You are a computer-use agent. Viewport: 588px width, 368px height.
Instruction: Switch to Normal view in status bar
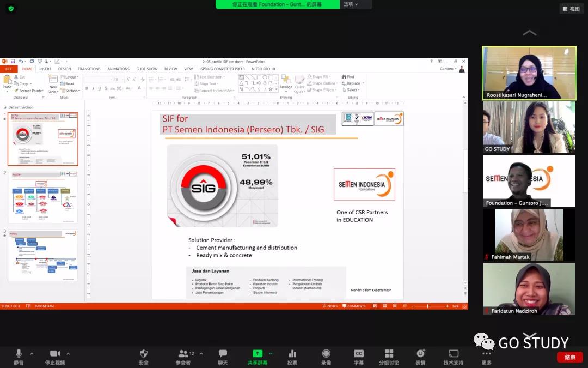click(x=375, y=306)
